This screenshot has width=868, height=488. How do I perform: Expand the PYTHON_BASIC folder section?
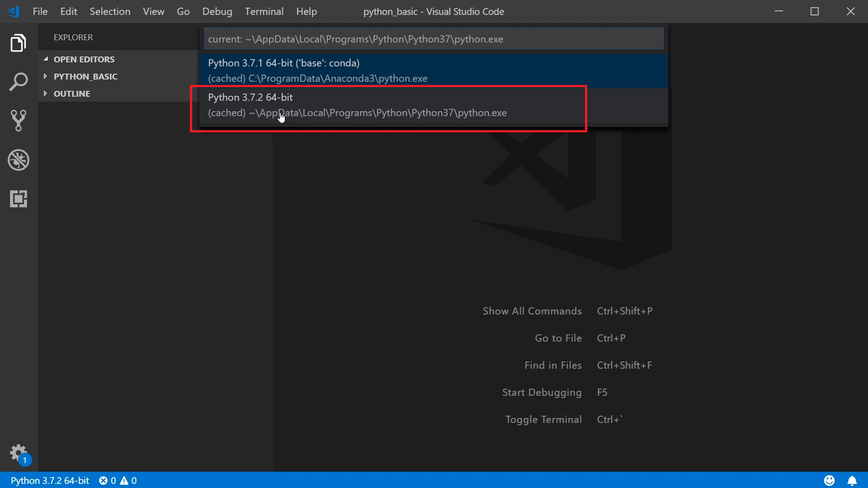click(x=85, y=76)
